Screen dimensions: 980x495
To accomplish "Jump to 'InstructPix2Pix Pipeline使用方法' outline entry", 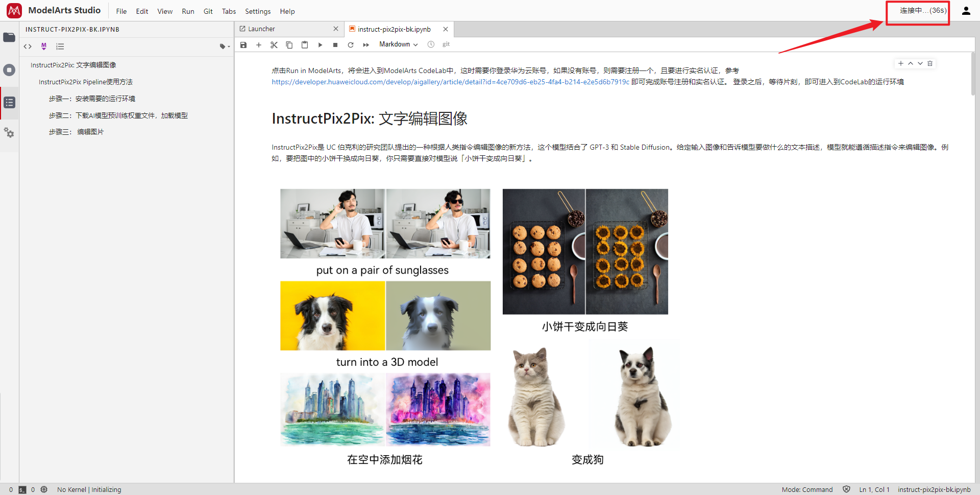I will (86, 82).
